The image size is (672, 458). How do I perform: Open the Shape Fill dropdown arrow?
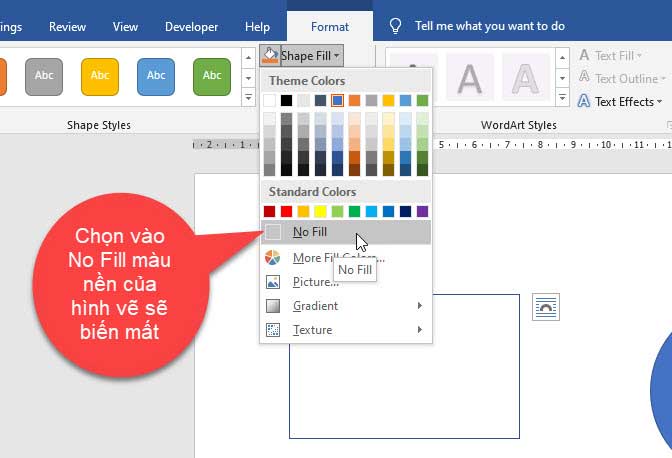click(x=337, y=56)
